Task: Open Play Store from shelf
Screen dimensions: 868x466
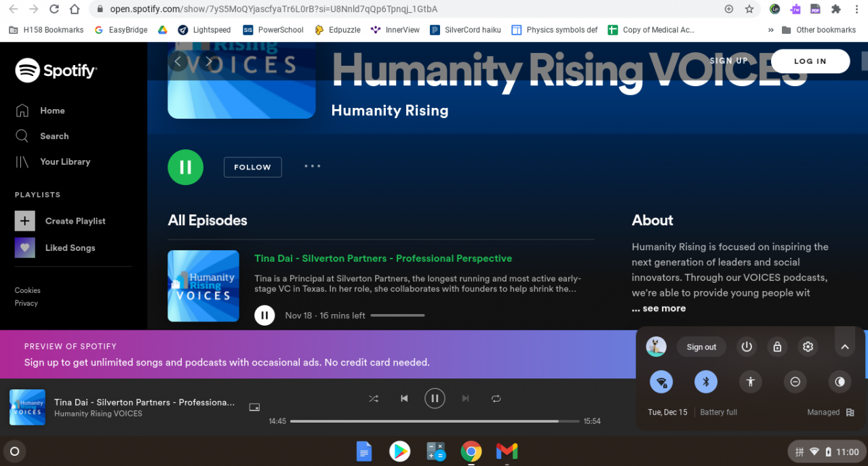Action: click(399, 451)
